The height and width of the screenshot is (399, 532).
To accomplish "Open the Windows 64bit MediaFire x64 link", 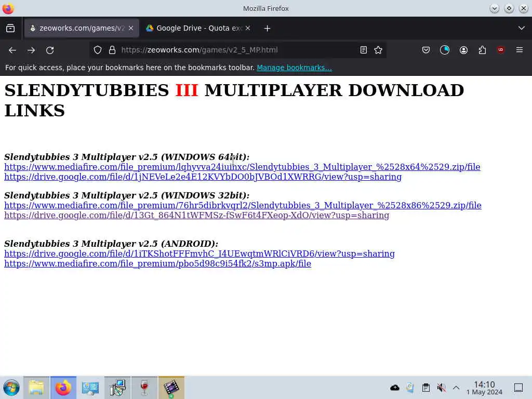I will 242,167.
